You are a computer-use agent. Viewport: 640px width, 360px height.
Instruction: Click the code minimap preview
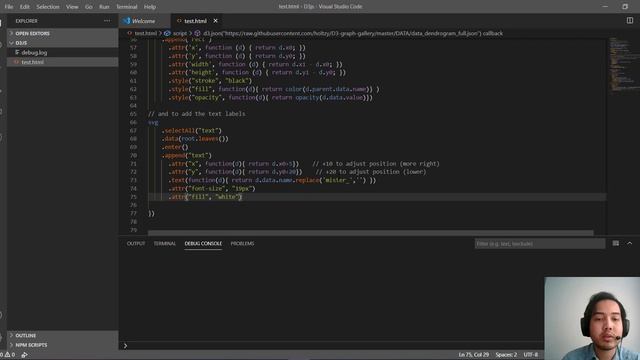[623, 65]
